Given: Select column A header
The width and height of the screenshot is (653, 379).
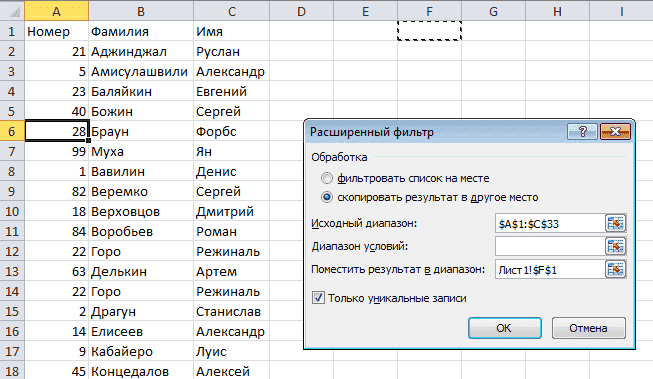Looking at the screenshot, I should click(x=57, y=11).
